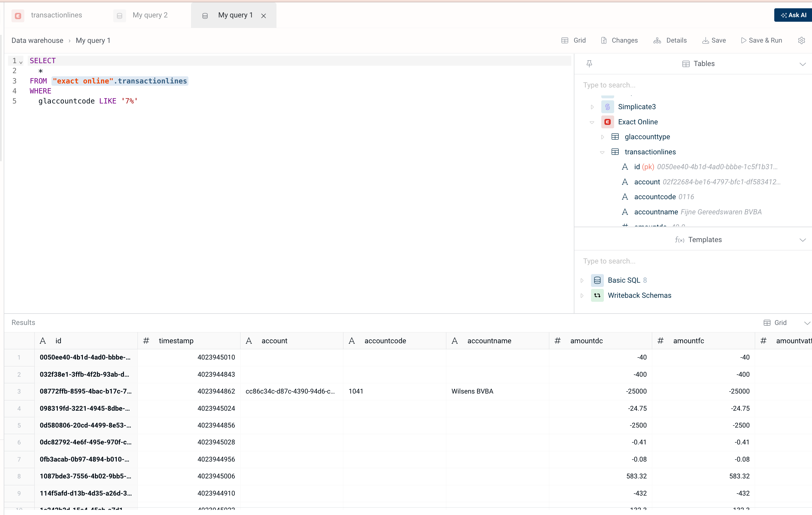The height and width of the screenshot is (515, 812).
Task: Open the Changes view
Action: coord(619,41)
